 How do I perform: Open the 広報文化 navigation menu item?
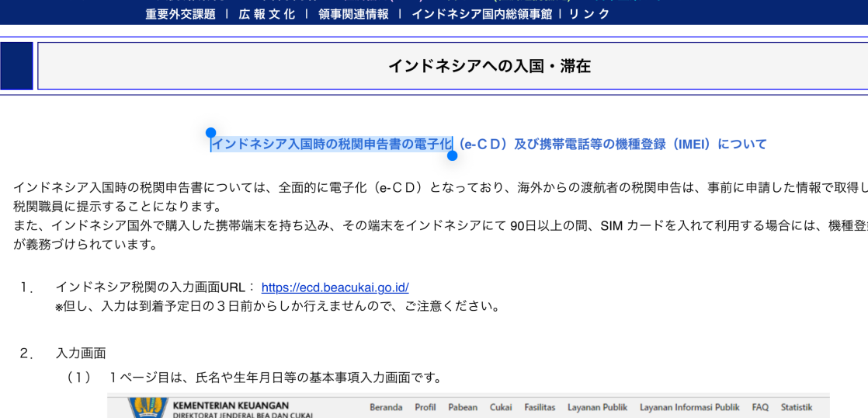coord(267,14)
